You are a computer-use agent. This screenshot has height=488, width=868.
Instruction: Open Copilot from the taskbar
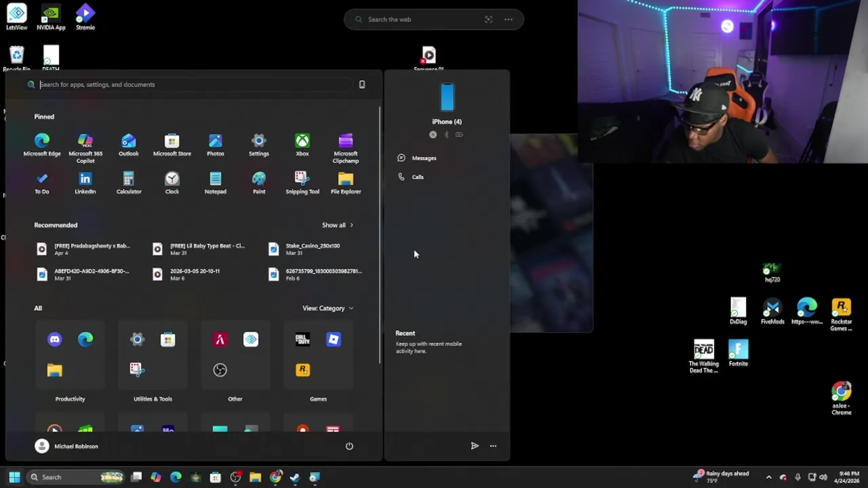tap(156, 477)
